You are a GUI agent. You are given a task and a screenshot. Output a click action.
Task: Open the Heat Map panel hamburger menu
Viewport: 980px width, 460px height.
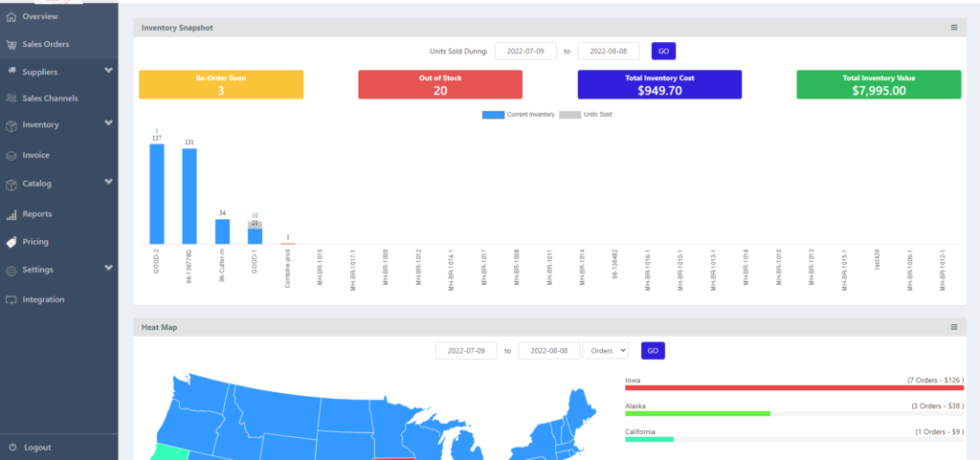point(953,327)
